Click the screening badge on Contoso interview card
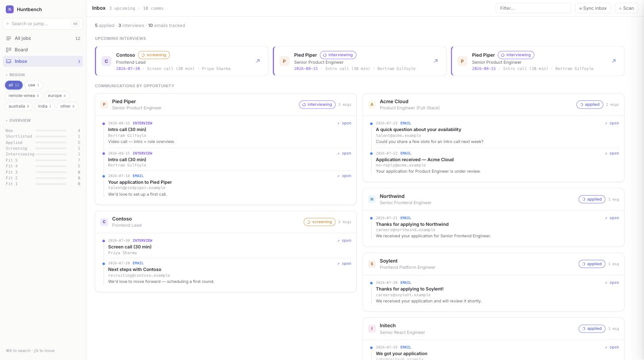Image resolution: width=644 pixels, height=360 pixels. point(154,55)
